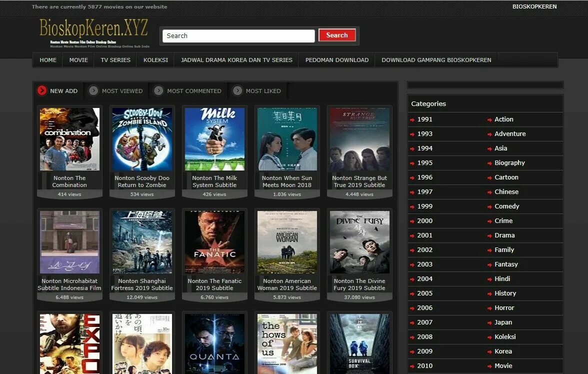Click the circle arrow icon beside MOST VIEWED
588x374 pixels.
(93, 91)
